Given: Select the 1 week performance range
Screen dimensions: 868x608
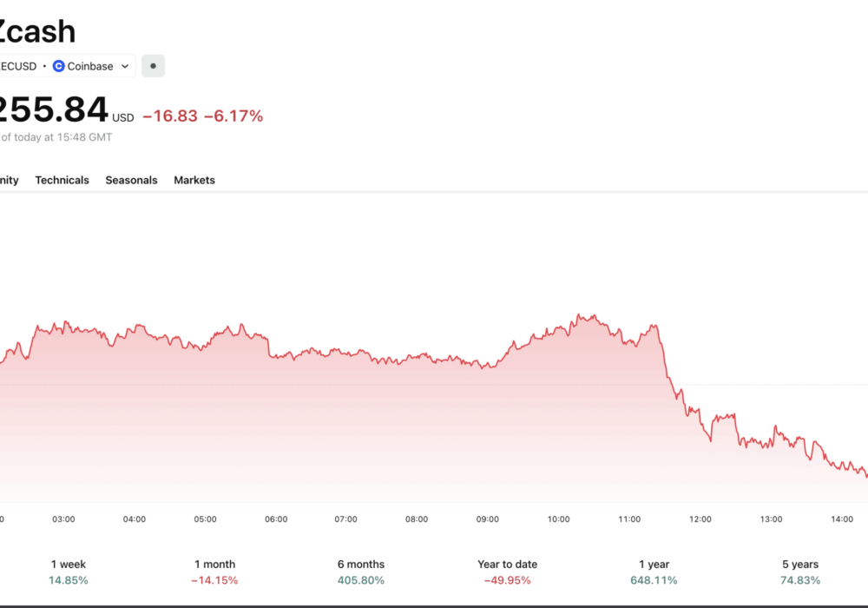Looking at the screenshot, I should pyautogui.click(x=69, y=572).
